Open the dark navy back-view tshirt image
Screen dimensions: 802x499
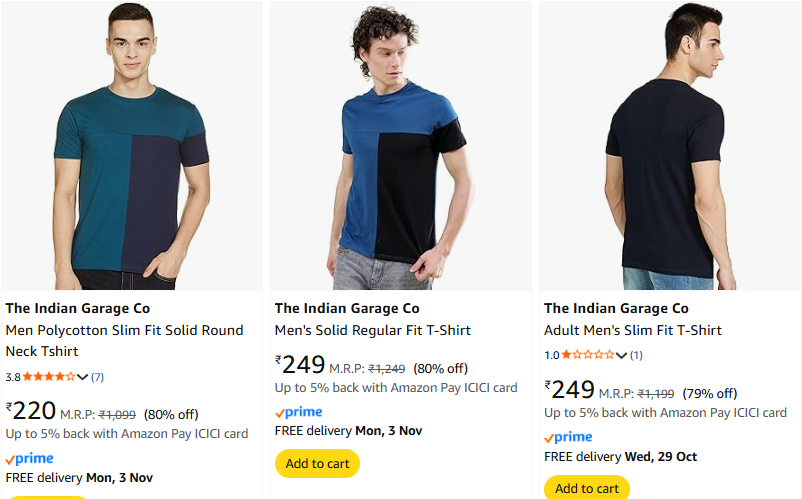tap(670, 147)
